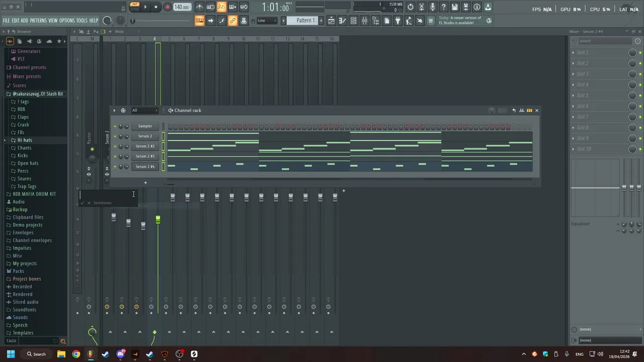Click the microphone one-click recording icon
The height and width of the screenshot is (362, 644).
tap(433, 7)
